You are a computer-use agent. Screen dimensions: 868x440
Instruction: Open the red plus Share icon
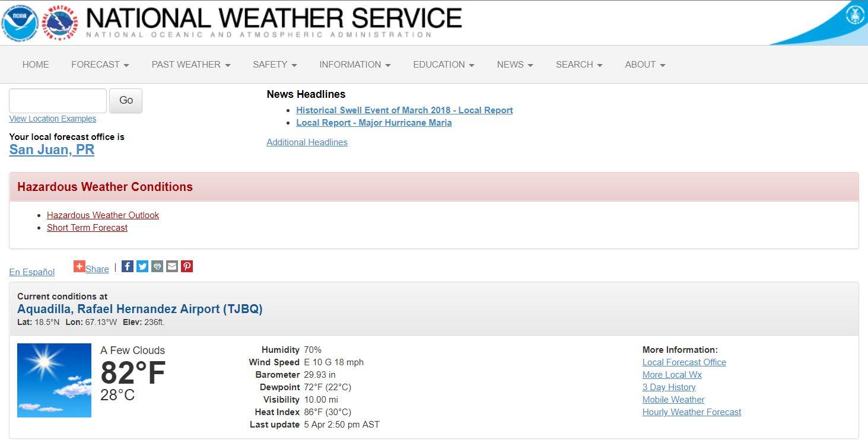coord(80,266)
